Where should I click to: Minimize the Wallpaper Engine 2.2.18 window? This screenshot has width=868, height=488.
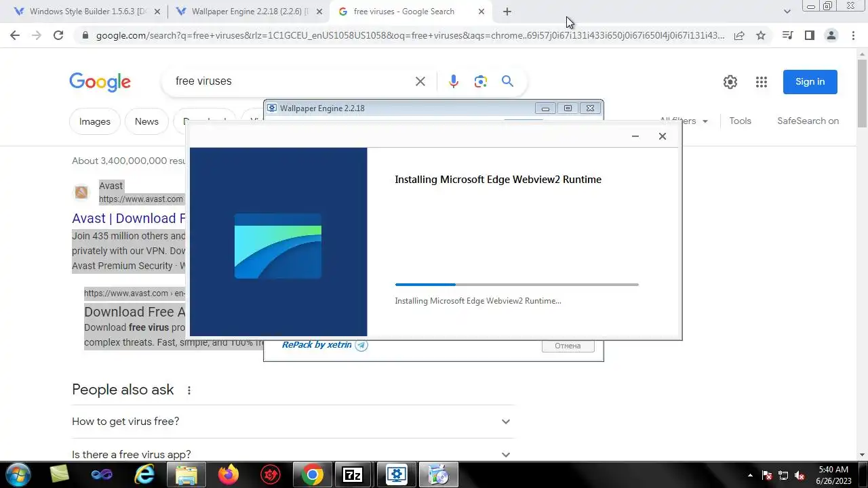point(545,108)
